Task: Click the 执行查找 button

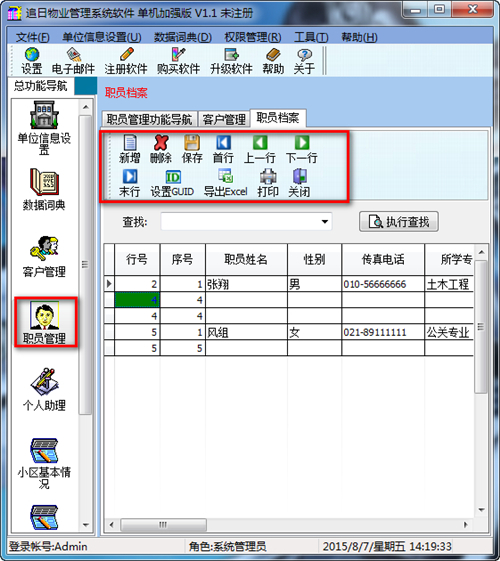Action: tap(399, 222)
